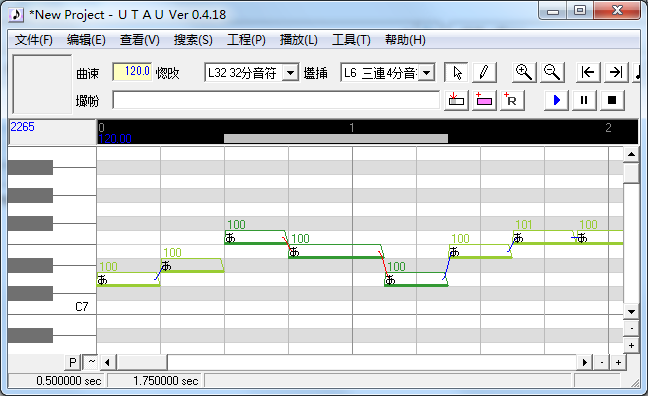The width and height of the screenshot is (648, 396).
Task: Select the first あ note at the left
Action: pos(128,279)
